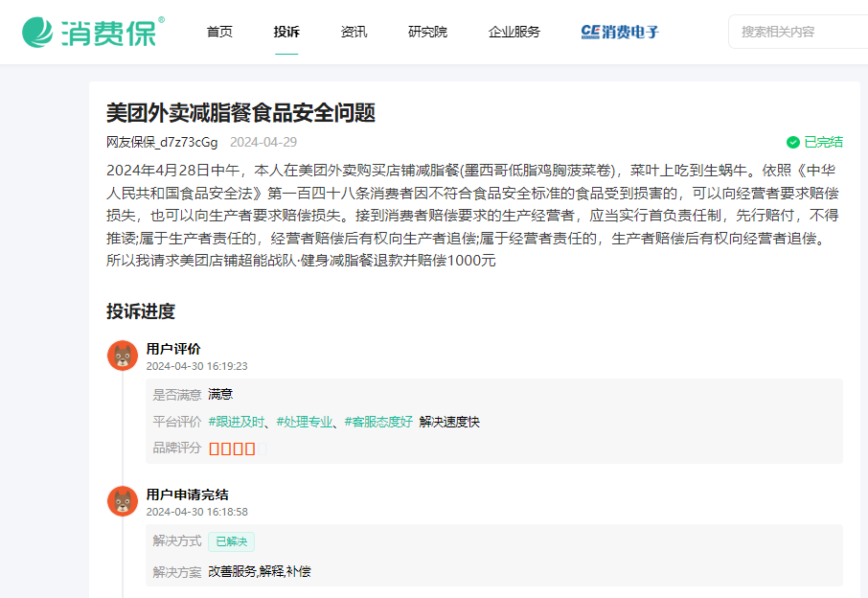Click the CE消费电子 logo link
This screenshot has height=598, width=868.
(620, 32)
